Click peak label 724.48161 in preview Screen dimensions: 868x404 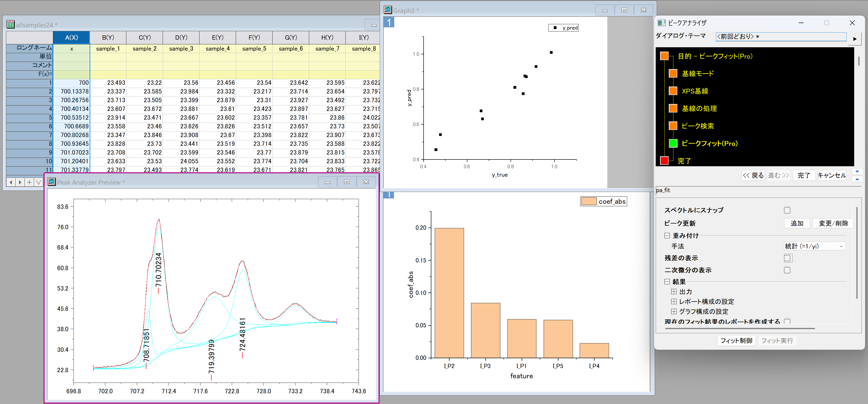[x=242, y=334]
